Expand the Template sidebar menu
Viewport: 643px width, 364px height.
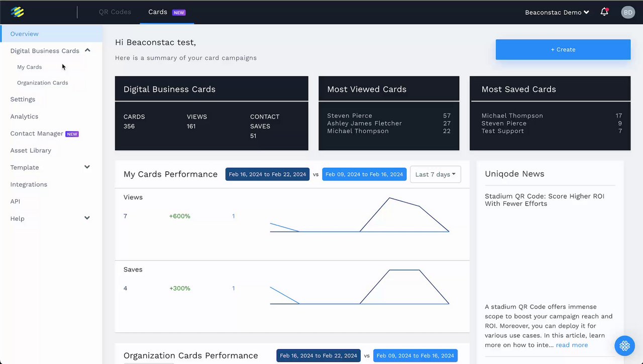(87, 167)
